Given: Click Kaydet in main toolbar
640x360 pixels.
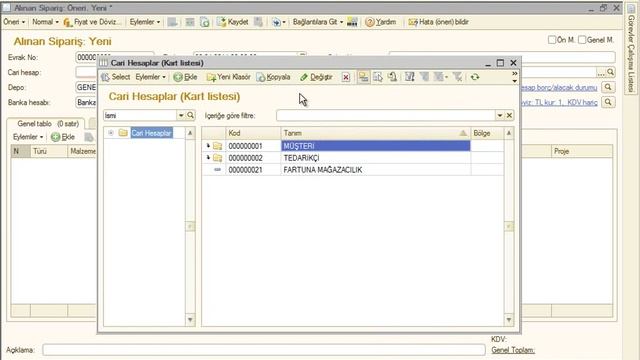Looking at the screenshot, I should coord(232,22).
